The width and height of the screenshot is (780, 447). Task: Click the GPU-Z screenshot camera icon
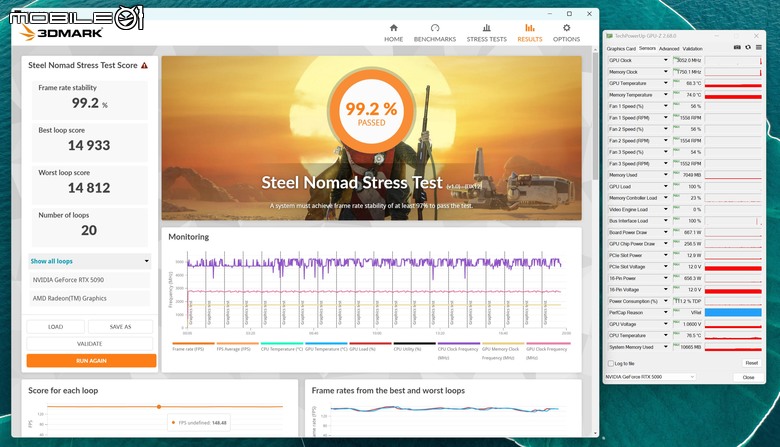[737, 47]
